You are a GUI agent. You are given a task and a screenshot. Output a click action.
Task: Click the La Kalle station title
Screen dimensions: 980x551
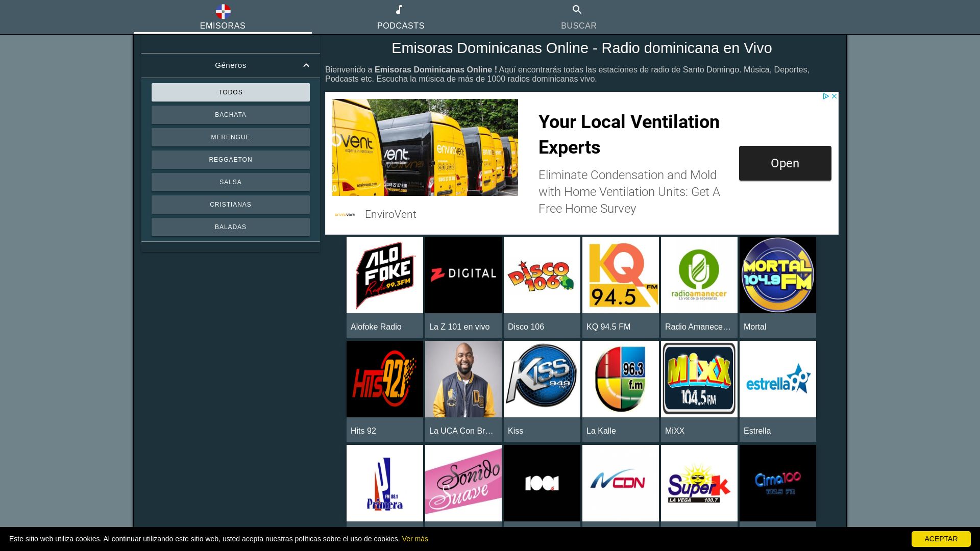tap(601, 431)
